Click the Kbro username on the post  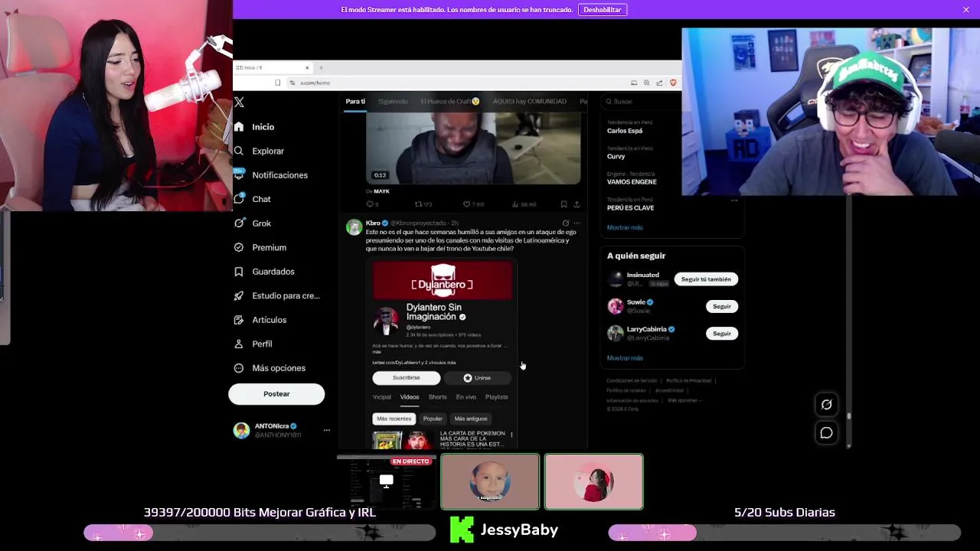(373, 223)
